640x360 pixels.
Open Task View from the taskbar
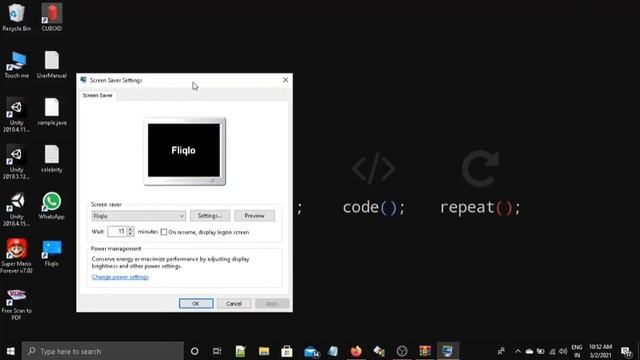pos(217,351)
